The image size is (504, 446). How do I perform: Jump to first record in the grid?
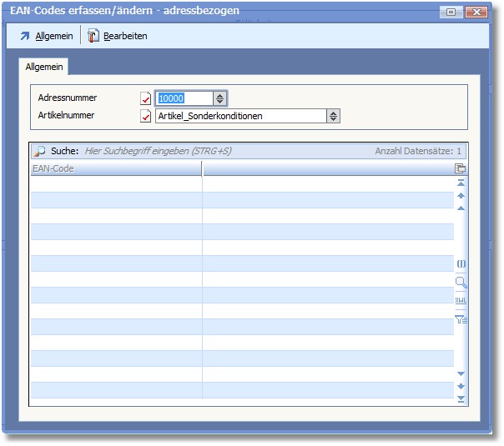[461, 183]
